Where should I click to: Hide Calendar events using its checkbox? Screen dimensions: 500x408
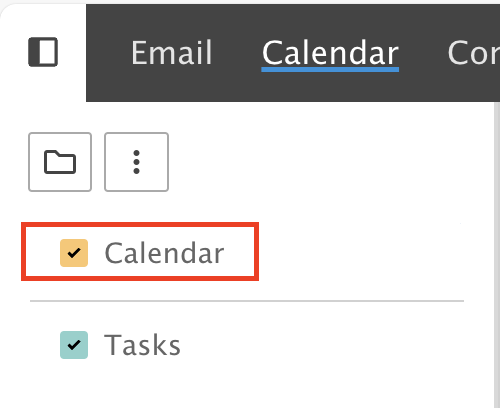point(74,253)
